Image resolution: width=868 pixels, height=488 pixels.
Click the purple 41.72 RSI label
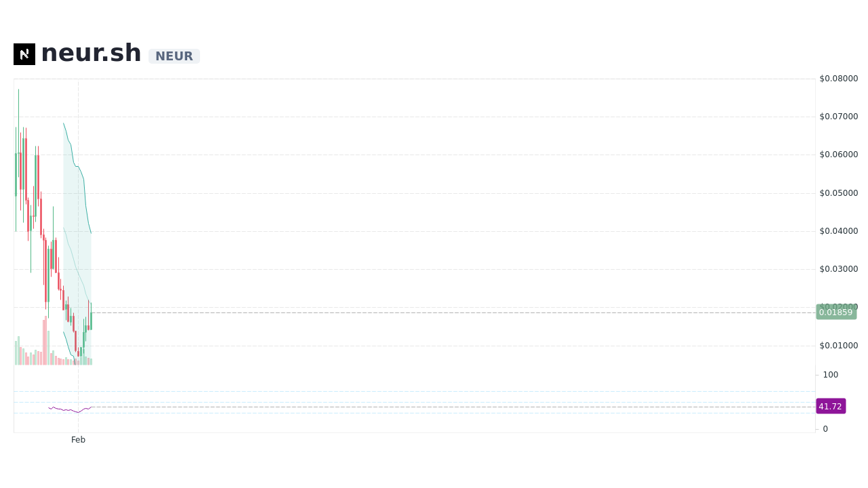point(831,407)
